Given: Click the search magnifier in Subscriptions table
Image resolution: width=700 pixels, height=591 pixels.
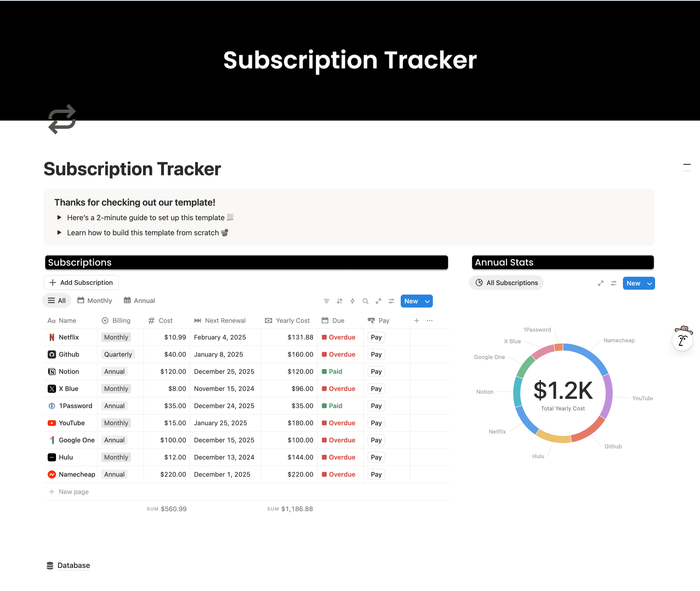Looking at the screenshot, I should (366, 301).
